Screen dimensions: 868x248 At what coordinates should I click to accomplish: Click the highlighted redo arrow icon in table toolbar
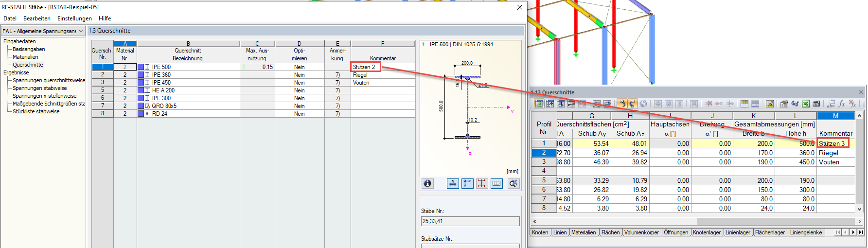point(633,104)
